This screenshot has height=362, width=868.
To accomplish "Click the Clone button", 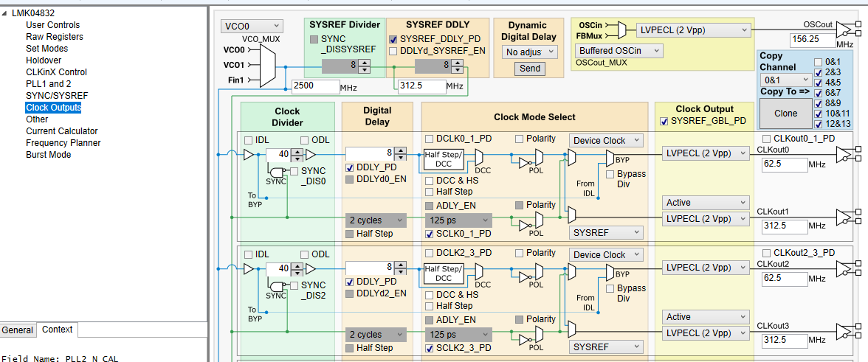I will tap(785, 114).
